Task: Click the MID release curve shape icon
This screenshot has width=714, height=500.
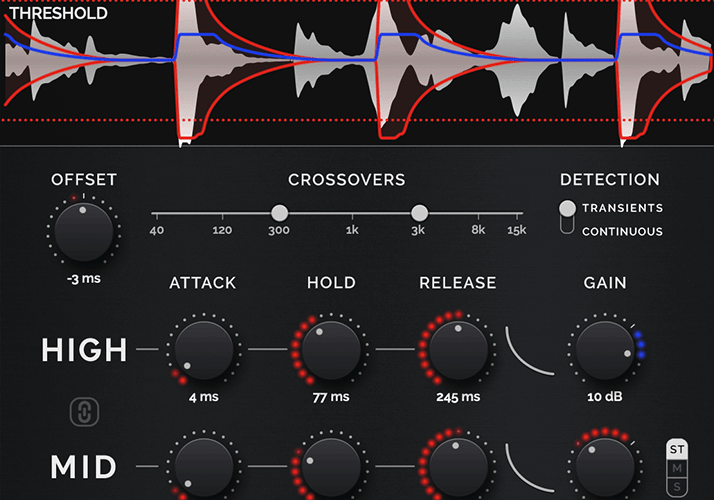Action: tap(529, 467)
